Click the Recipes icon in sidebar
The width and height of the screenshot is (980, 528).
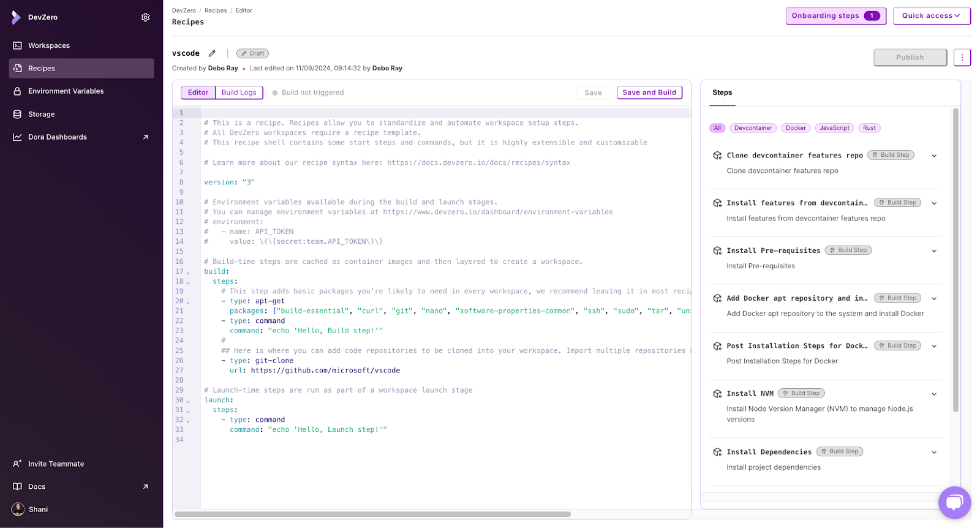[17, 68]
